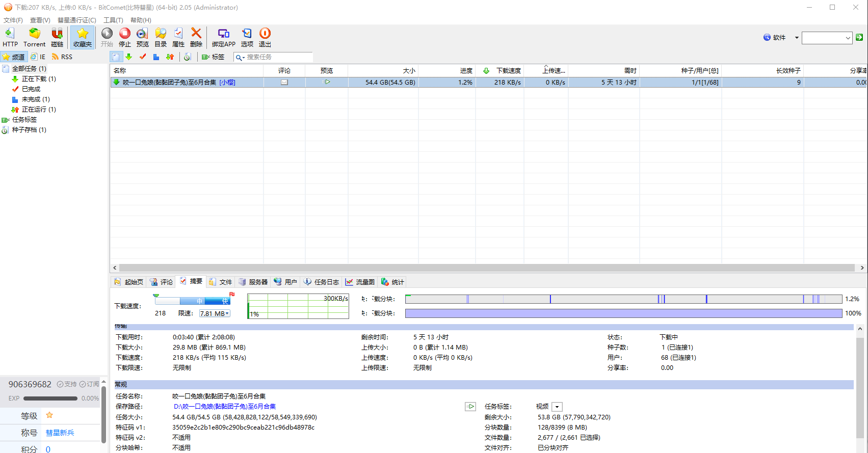Image resolution: width=868 pixels, height=453 pixels.
Task: Click the 绑定APP toolbar icon
Action: coord(223,37)
